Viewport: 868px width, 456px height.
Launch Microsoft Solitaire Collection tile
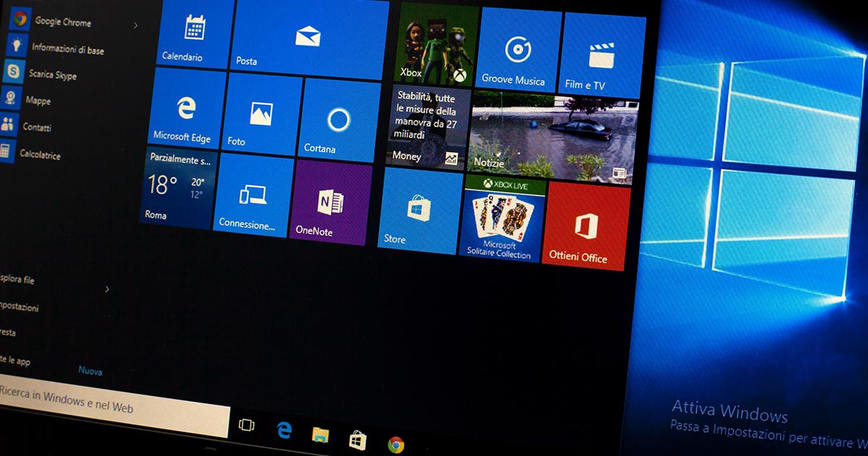pos(503,219)
